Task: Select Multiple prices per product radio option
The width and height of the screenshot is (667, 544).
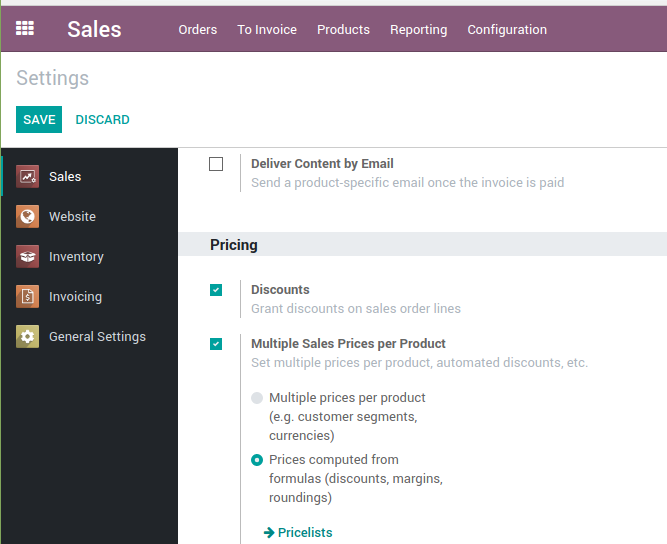Action: 258,398
